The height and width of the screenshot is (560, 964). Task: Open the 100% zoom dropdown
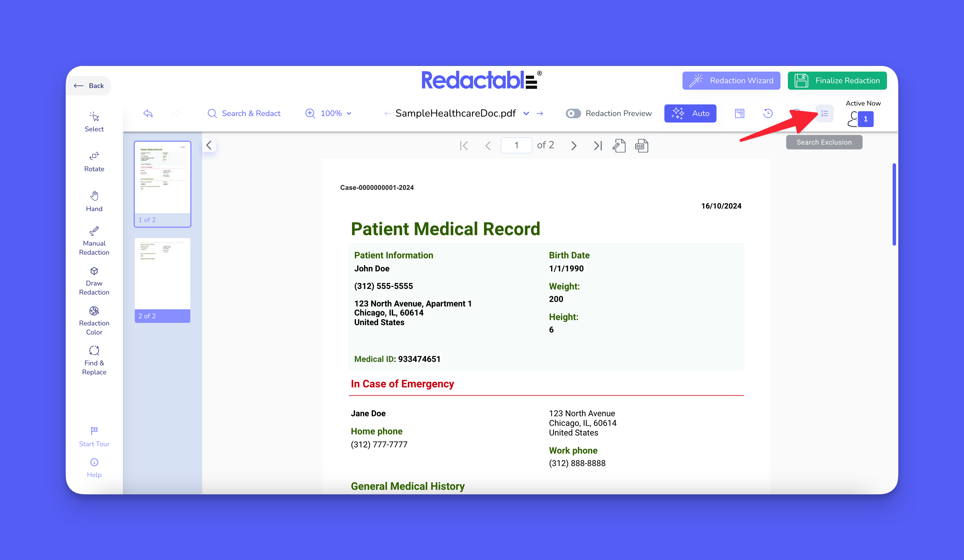[331, 113]
